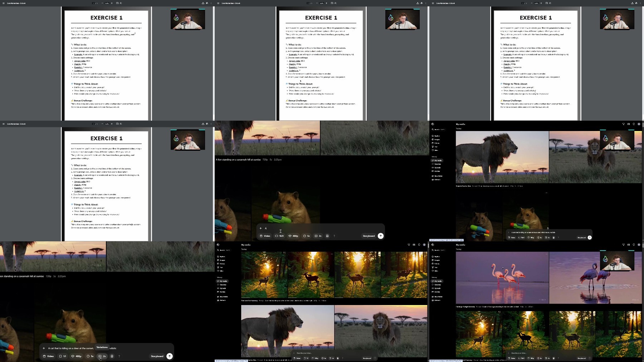Image resolution: width=644 pixels, height=362 pixels.
Task: Open the 16:9 aspect ratio dropdown
Action: click(x=279, y=236)
